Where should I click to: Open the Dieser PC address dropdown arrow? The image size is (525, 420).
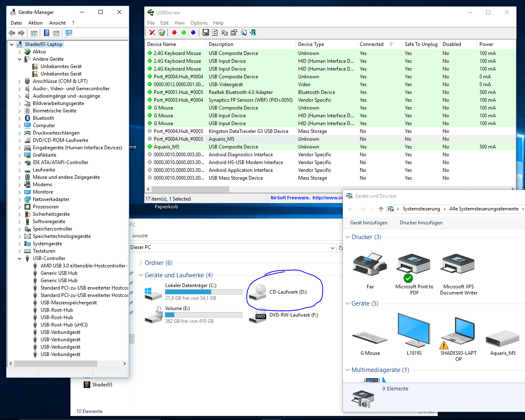333,248
